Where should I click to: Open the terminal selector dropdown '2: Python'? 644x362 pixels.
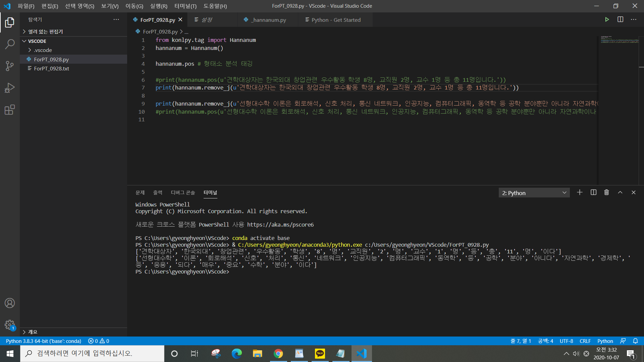(534, 193)
